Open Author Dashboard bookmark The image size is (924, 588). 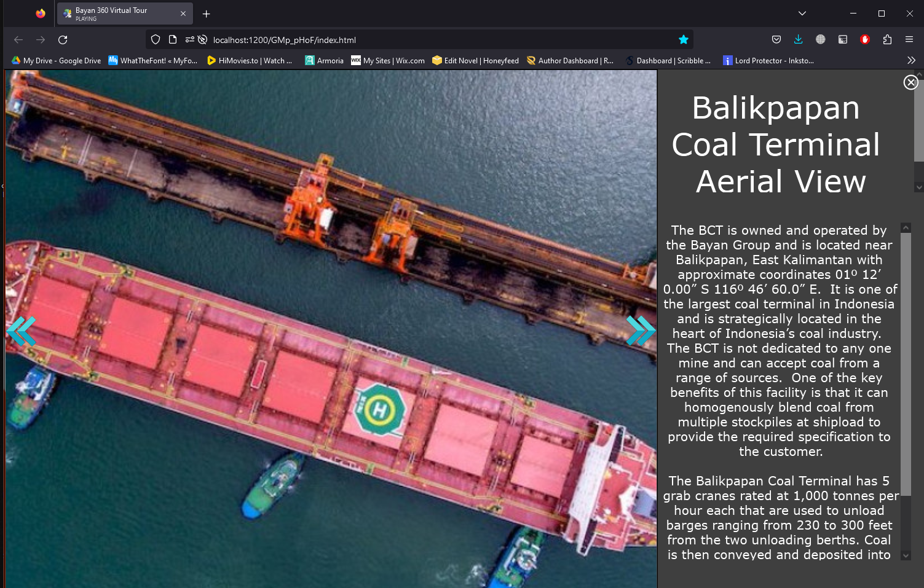pos(571,60)
